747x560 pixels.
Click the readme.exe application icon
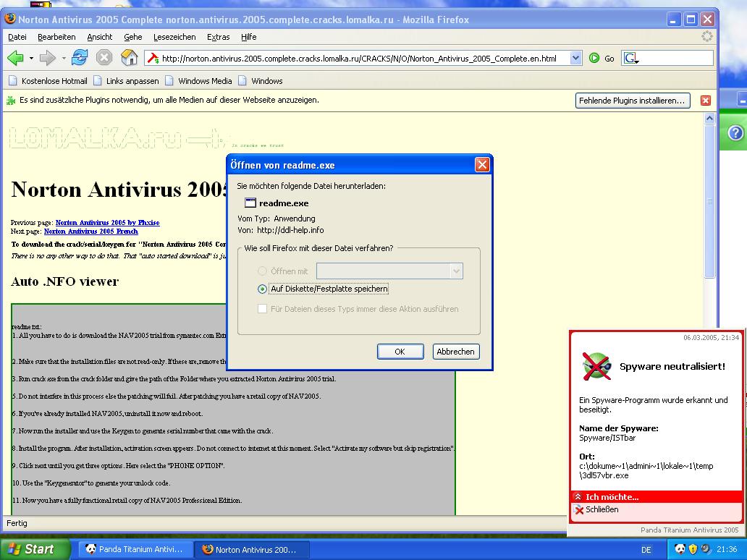click(250, 203)
